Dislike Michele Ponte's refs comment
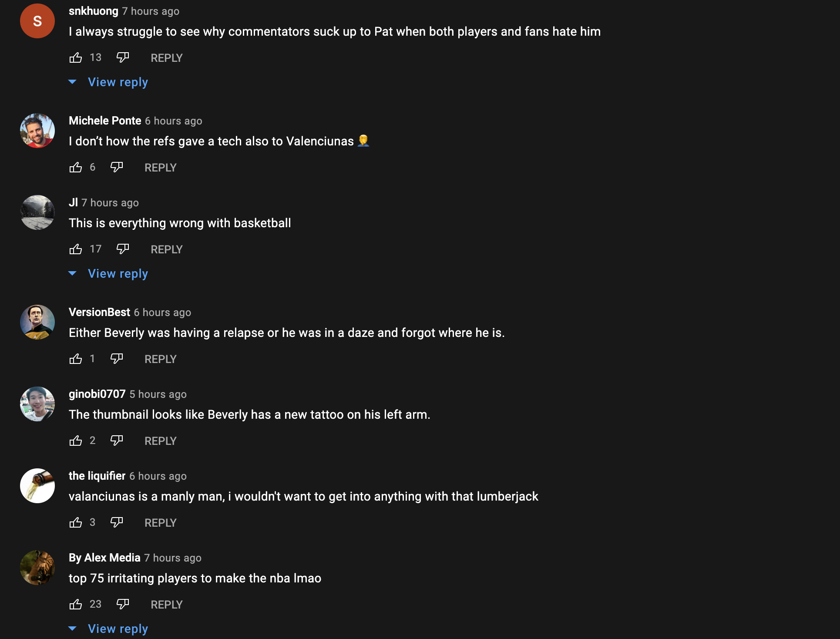The image size is (840, 639). click(x=117, y=167)
